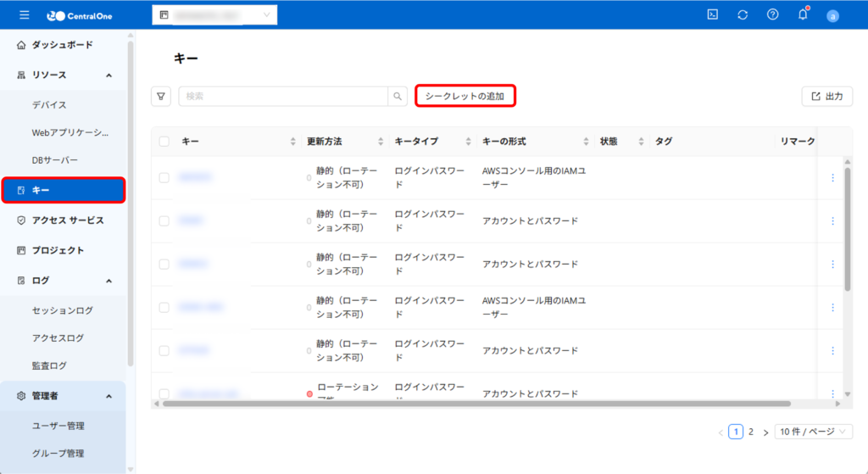Go to セッションログ in the sidebar
The width and height of the screenshot is (868, 474).
(x=63, y=310)
